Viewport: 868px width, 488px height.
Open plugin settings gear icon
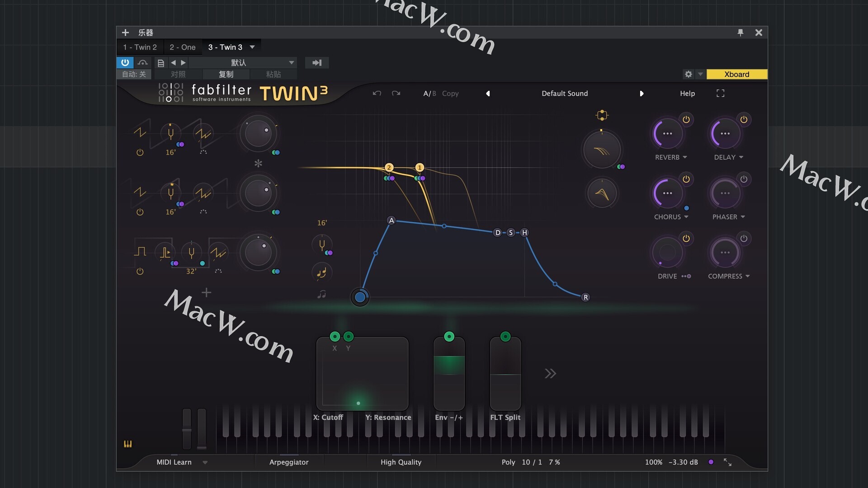(688, 75)
